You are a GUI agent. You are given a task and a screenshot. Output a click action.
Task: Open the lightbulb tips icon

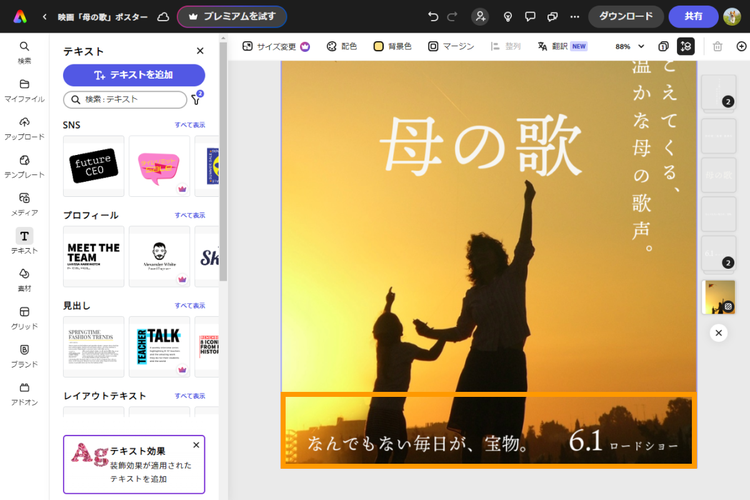(508, 17)
